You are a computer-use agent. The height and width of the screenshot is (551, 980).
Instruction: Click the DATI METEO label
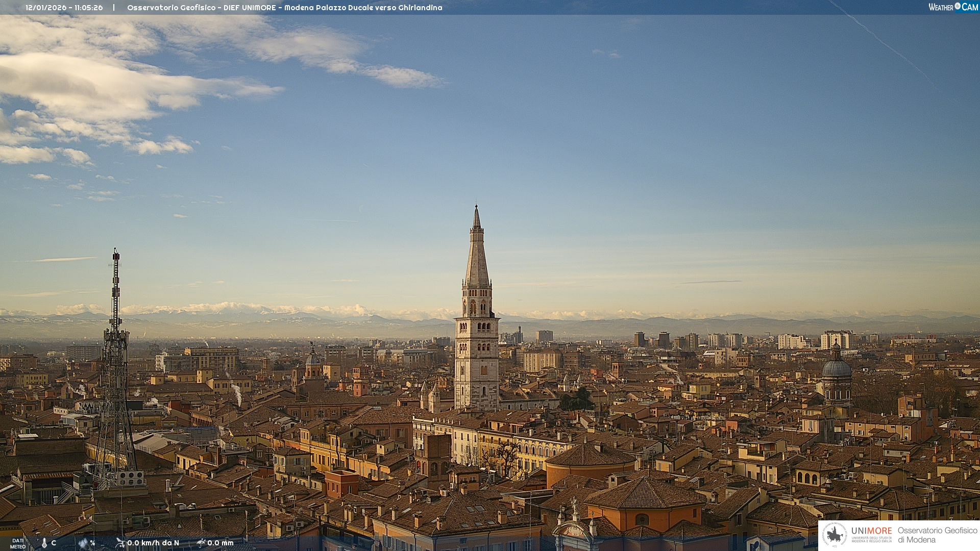[x=18, y=543]
